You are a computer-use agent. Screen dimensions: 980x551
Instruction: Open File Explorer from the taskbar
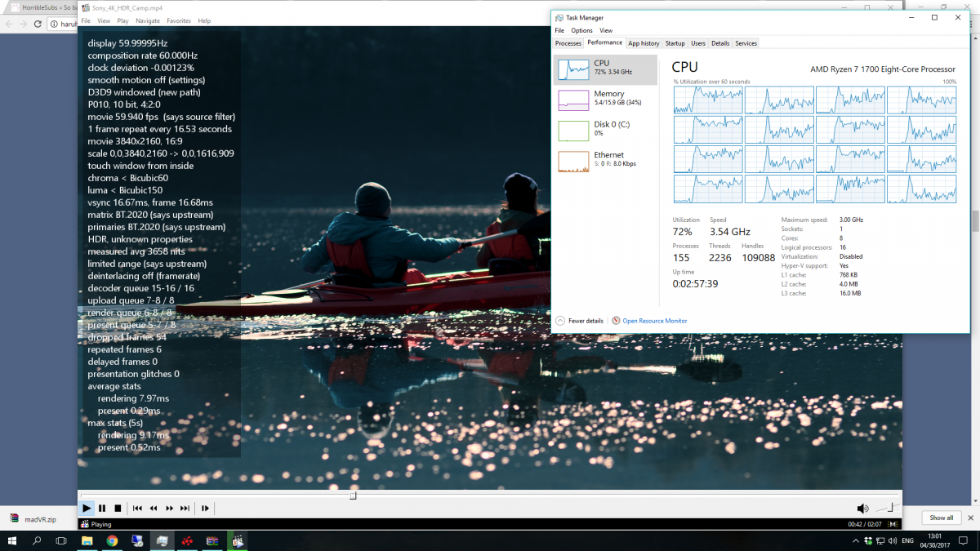point(87,540)
